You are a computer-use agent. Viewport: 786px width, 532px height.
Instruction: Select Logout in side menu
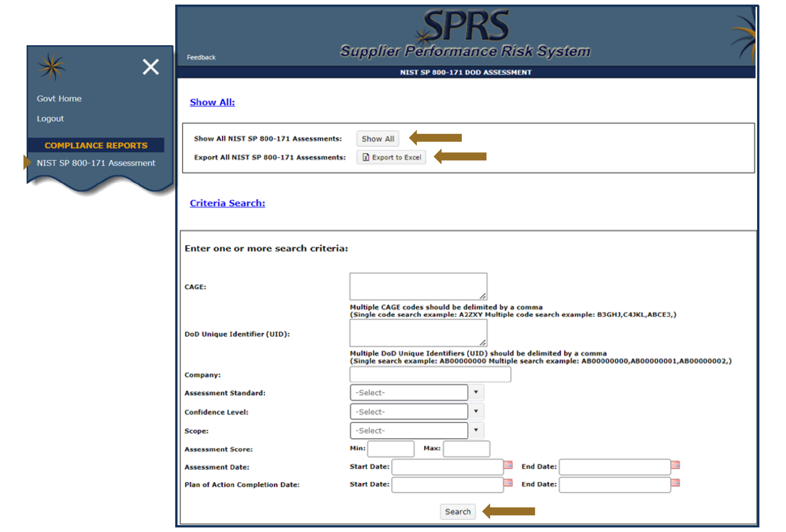(50, 119)
